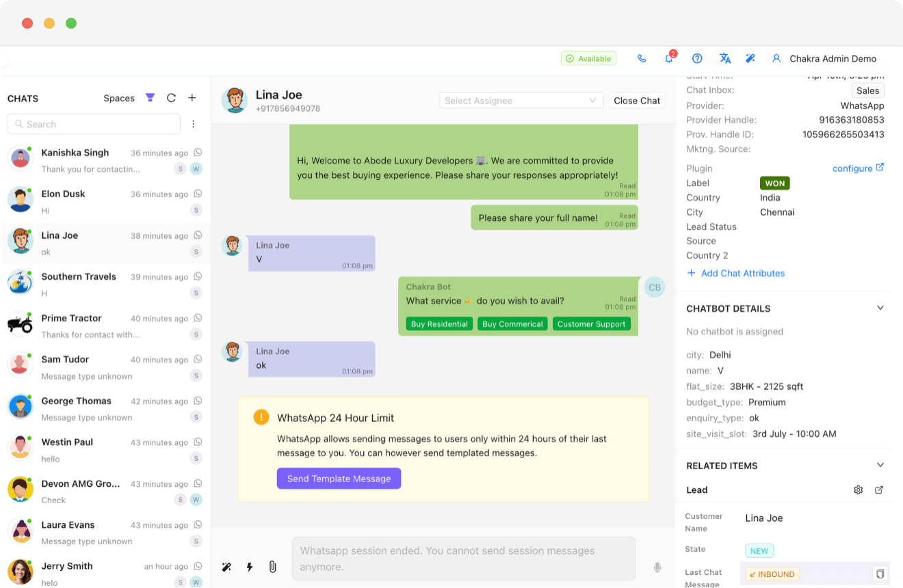Click the Buy Commerical option

(512, 324)
